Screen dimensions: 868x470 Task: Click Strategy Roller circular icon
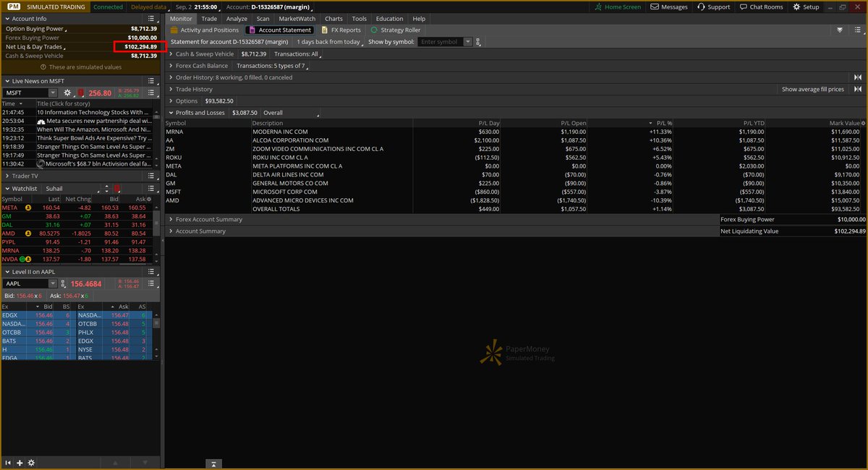(x=374, y=30)
